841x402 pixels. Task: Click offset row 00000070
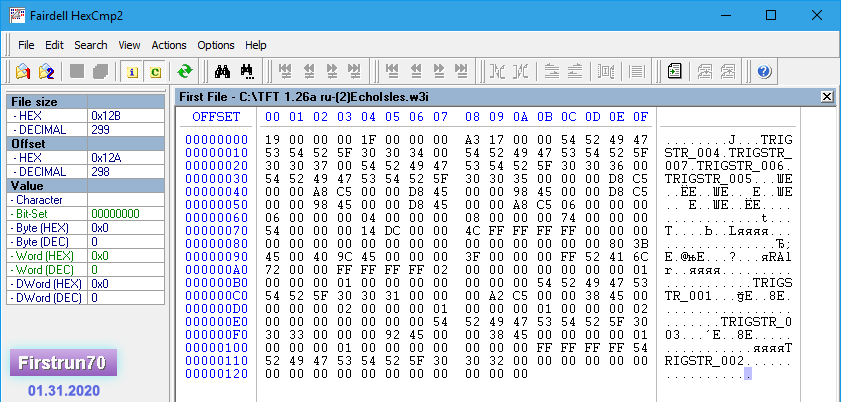coord(217,230)
